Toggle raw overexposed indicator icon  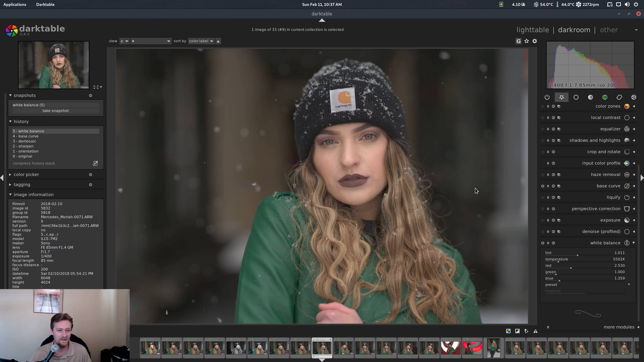(508, 331)
